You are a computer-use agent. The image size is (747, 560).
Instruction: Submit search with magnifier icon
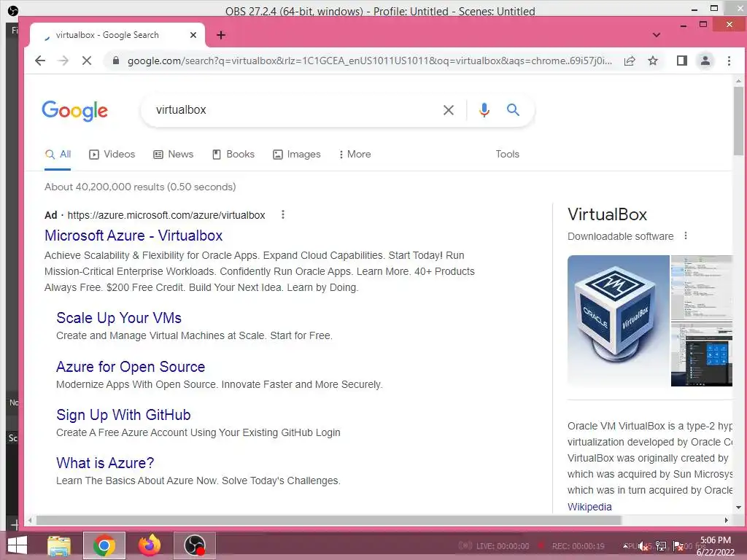coord(513,110)
